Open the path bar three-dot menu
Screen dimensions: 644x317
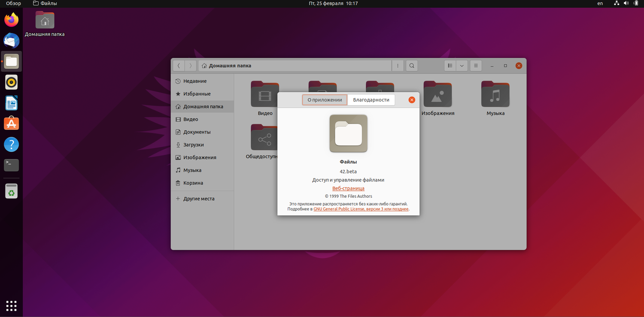pos(398,66)
